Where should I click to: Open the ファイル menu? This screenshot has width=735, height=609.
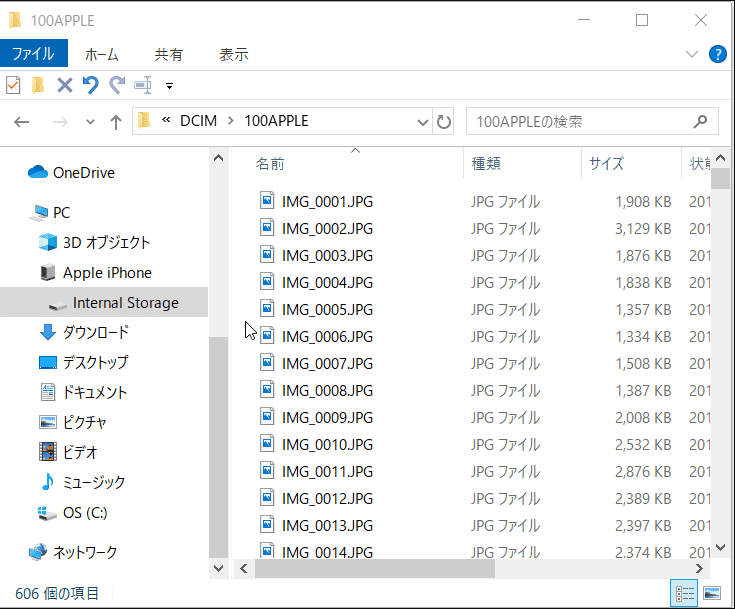click(x=33, y=54)
